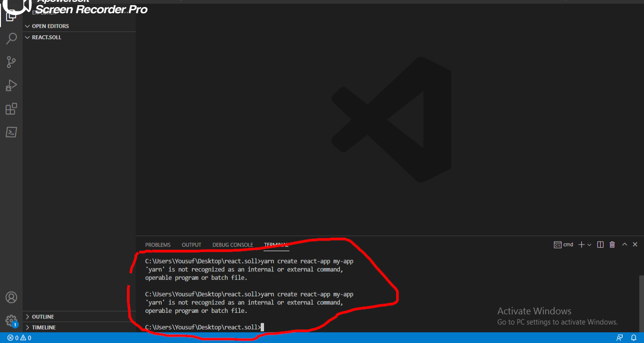Switch to the DEBUG CONSOLE tab
Image resolution: width=644 pixels, height=343 pixels.
[x=233, y=245]
